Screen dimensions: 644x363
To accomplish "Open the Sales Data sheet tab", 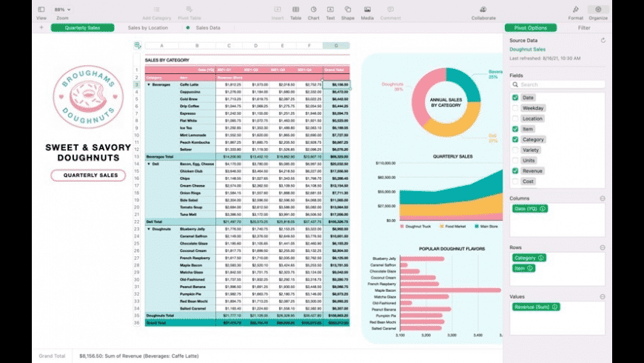I will (208, 27).
